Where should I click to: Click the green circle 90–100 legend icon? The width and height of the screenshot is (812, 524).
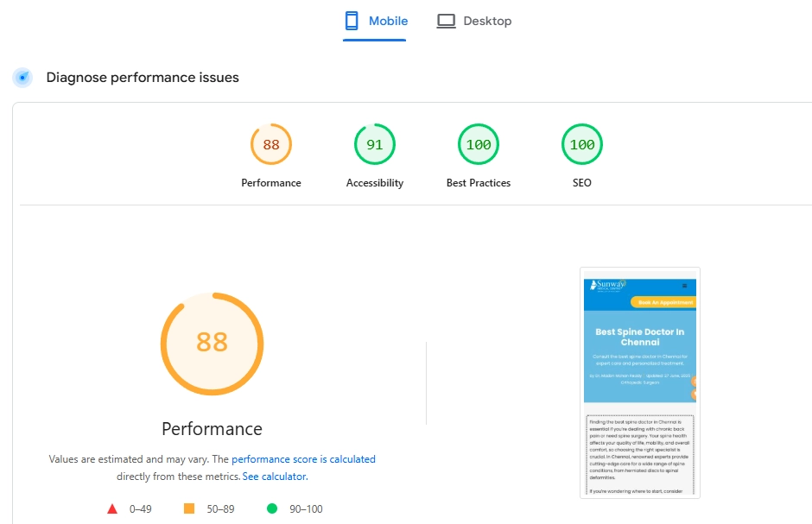272,508
